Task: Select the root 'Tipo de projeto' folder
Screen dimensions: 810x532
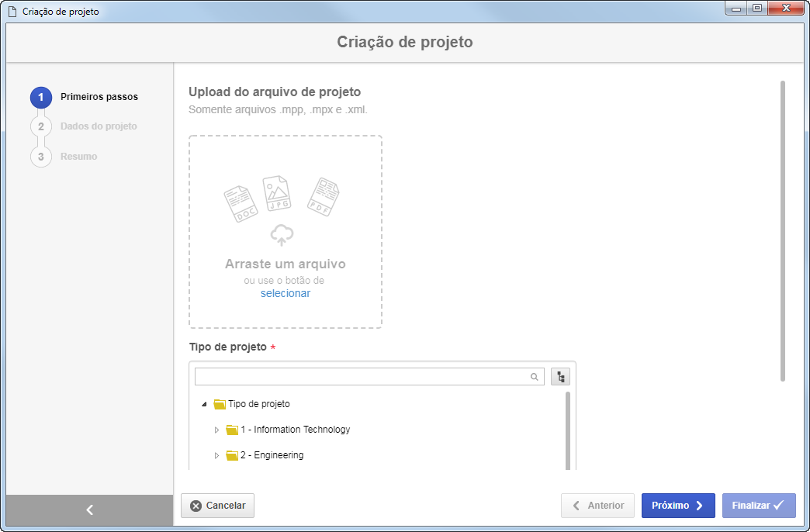Action: [x=259, y=404]
